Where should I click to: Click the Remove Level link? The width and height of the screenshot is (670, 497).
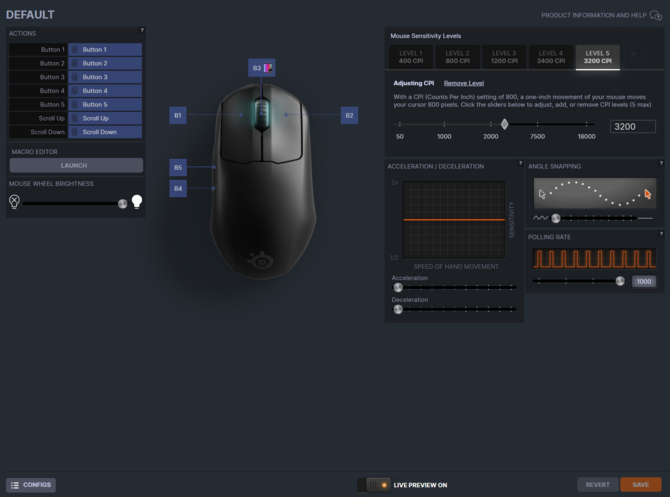coord(464,83)
